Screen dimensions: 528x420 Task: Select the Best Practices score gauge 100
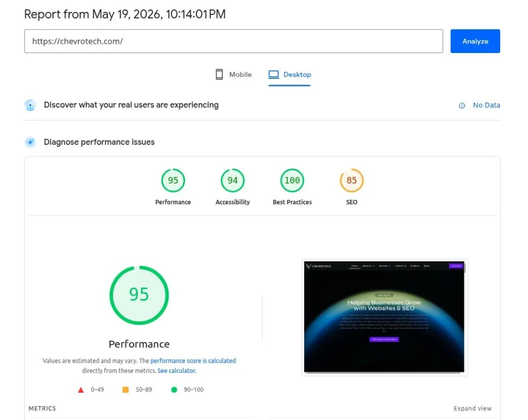[x=292, y=180]
